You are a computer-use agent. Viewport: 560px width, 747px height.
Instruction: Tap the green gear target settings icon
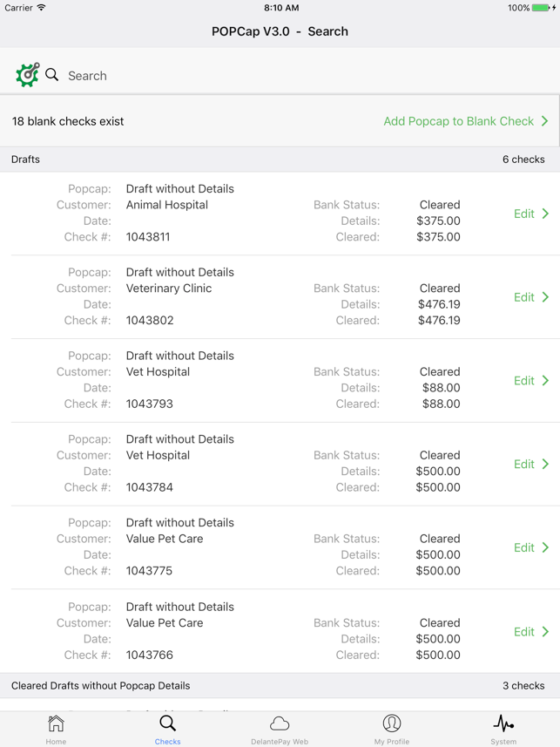27,75
